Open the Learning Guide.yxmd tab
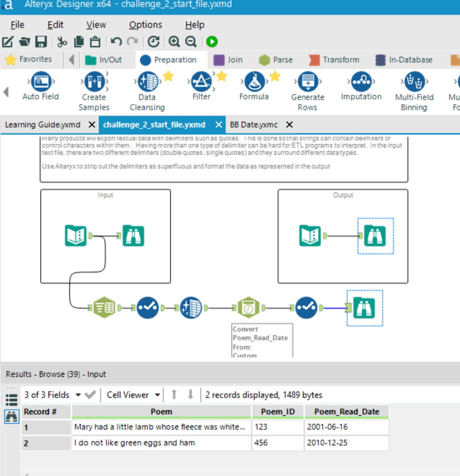Viewport: 460px width, 476px height. coord(43,125)
